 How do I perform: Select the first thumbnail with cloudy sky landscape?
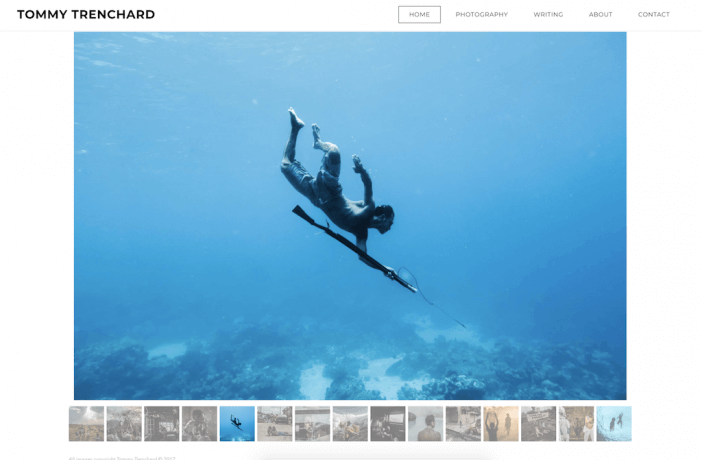pyautogui.click(x=86, y=424)
